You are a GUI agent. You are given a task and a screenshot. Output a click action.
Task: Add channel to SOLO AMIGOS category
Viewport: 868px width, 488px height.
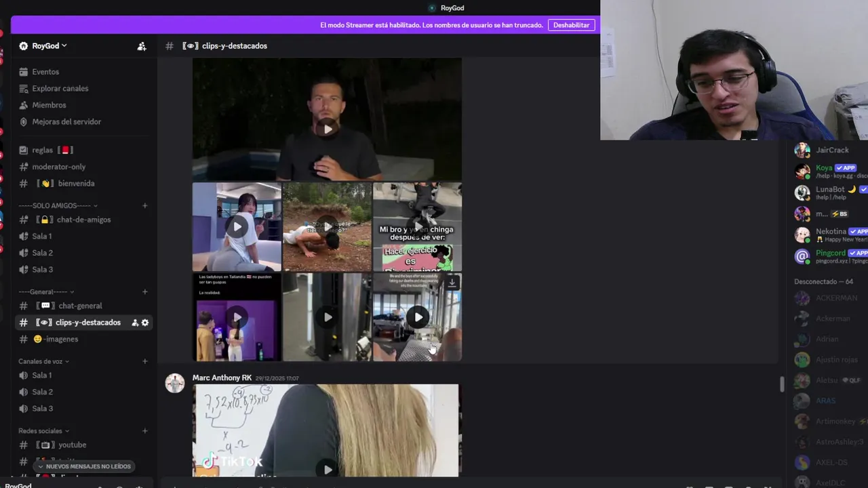point(144,205)
